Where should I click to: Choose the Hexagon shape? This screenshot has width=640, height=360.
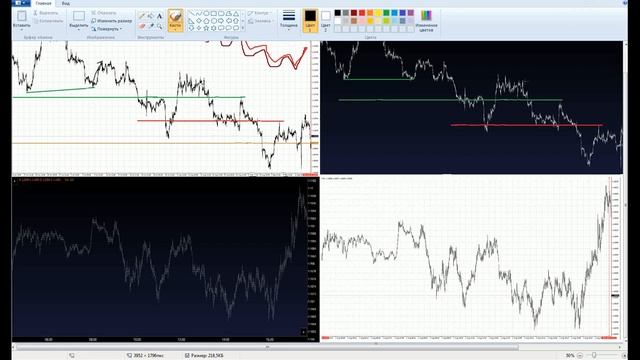click(214, 21)
